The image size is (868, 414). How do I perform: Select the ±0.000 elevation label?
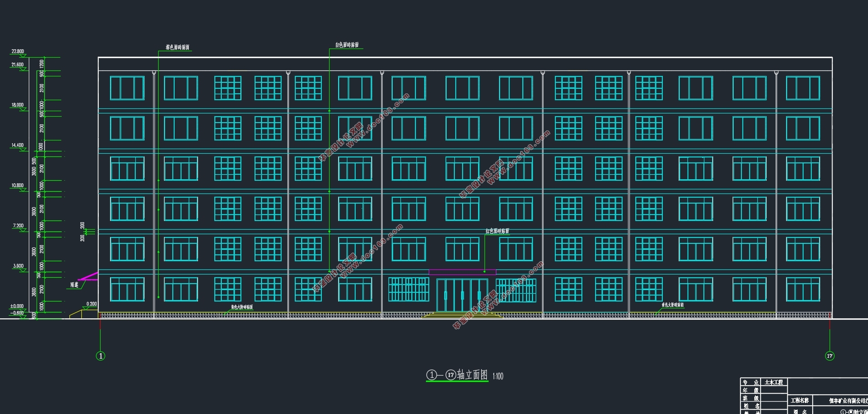tap(17, 306)
